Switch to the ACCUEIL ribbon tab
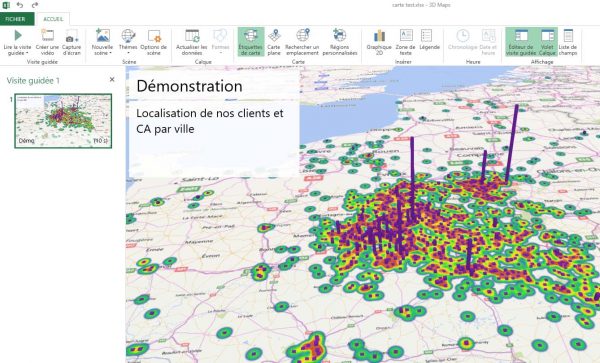This screenshot has width=600, height=363. (x=53, y=19)
